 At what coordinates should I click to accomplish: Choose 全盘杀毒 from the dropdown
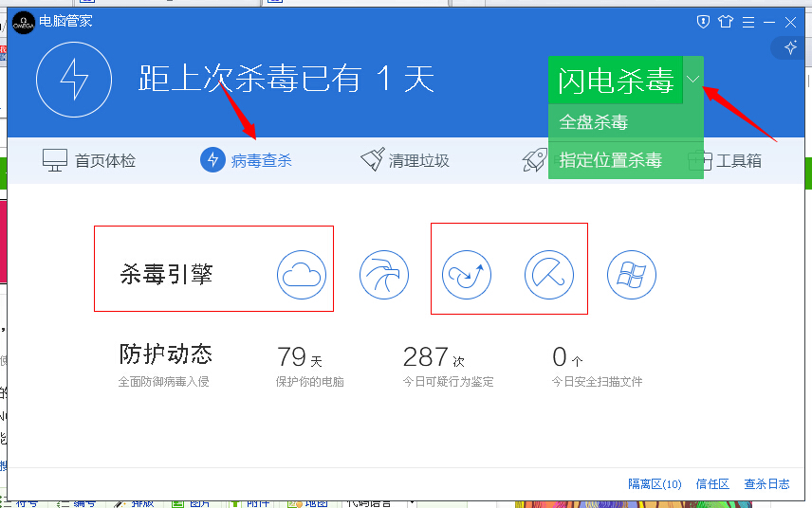[625, 122]
